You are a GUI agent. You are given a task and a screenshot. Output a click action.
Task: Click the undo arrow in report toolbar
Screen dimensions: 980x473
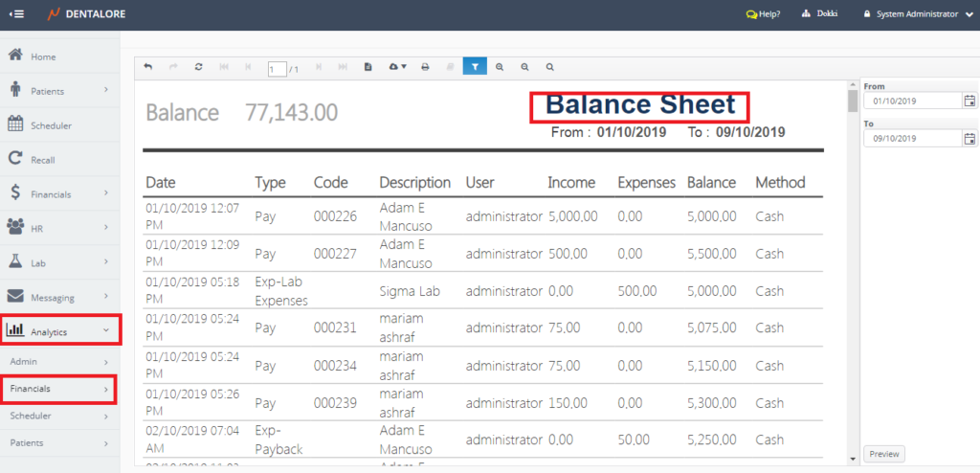pos(148,67)
